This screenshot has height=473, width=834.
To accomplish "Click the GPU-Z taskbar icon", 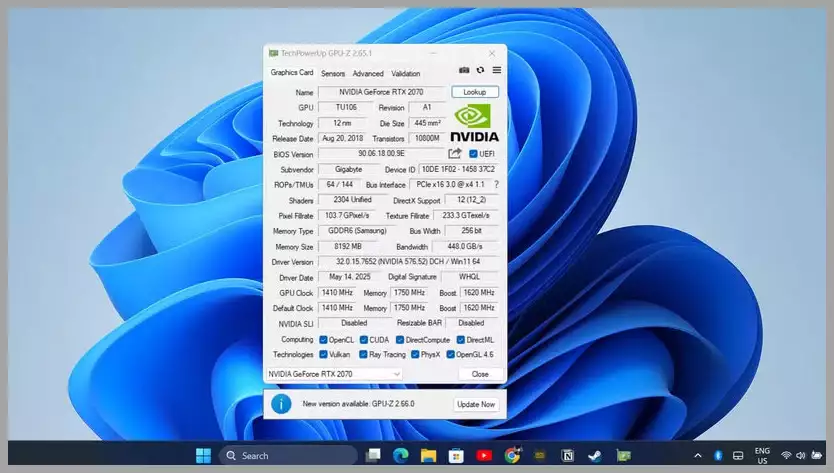I will (623, 455).
